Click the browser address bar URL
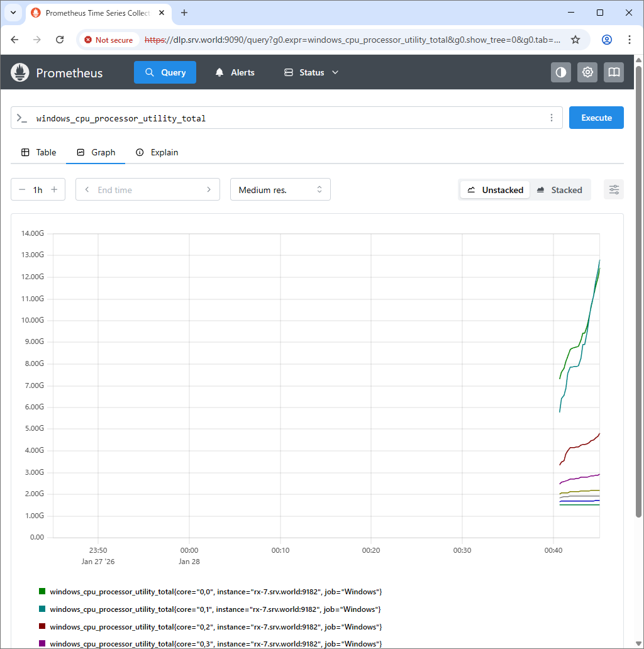 352,40
